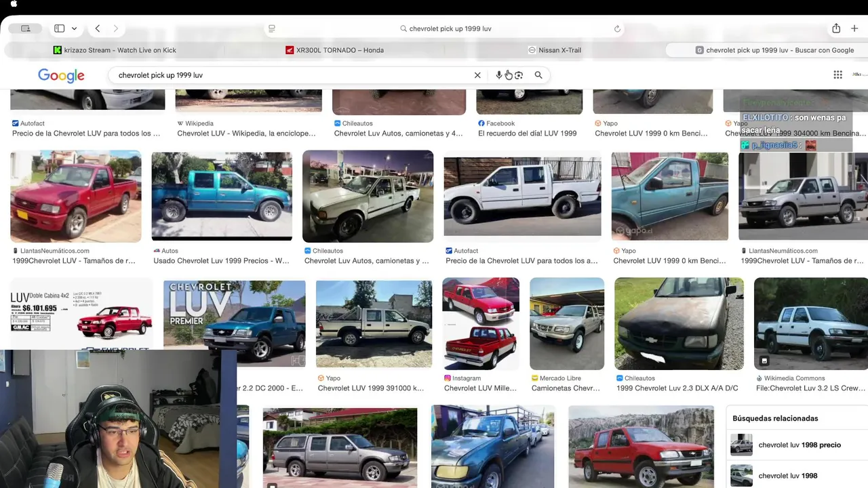Select the white LUV Chileautos night photo thumbnail
This screenshot has height=488, width=868.
pyautogui.click(x=368, y=196)
